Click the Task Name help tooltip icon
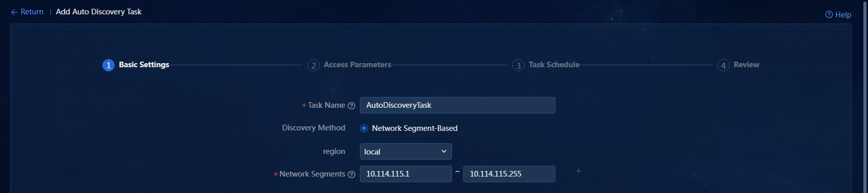The height and width of the screenshot is (193, 868). [x=352, y=106]
